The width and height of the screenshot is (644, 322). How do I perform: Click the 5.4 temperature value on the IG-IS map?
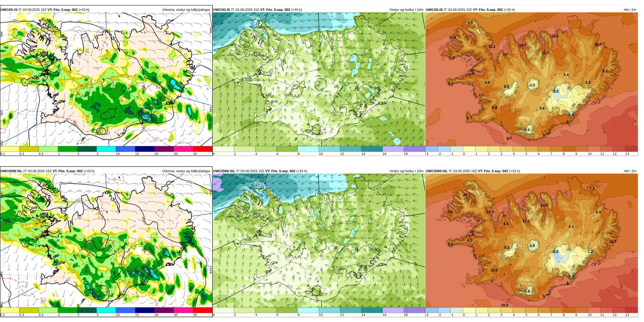[x=470, y=22]
